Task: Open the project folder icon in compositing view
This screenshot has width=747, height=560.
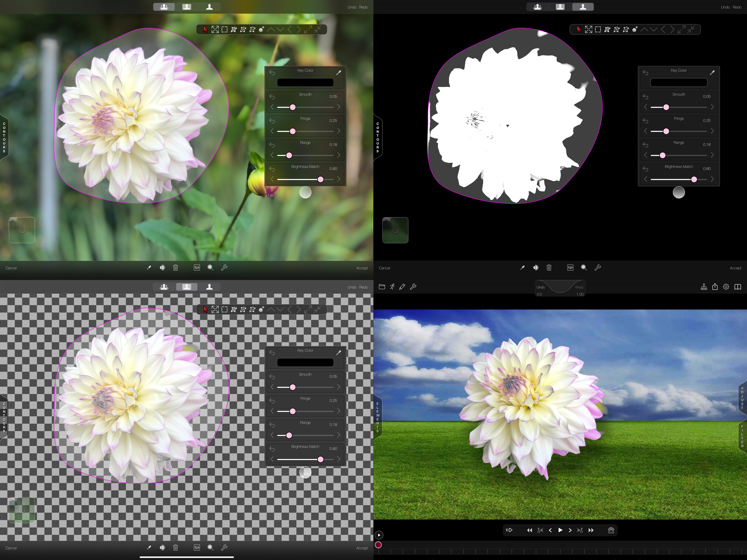Action: (382, 287)
